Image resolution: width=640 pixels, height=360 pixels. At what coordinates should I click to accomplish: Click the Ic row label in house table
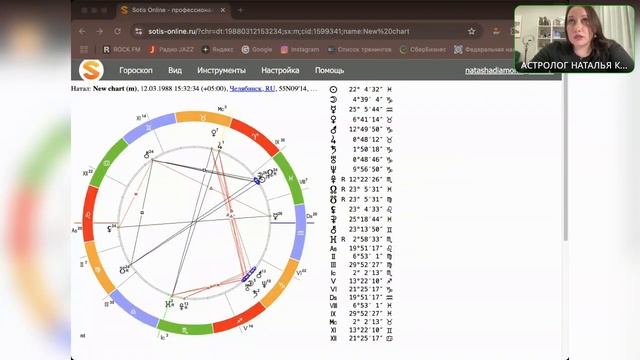tap(333, 273)
